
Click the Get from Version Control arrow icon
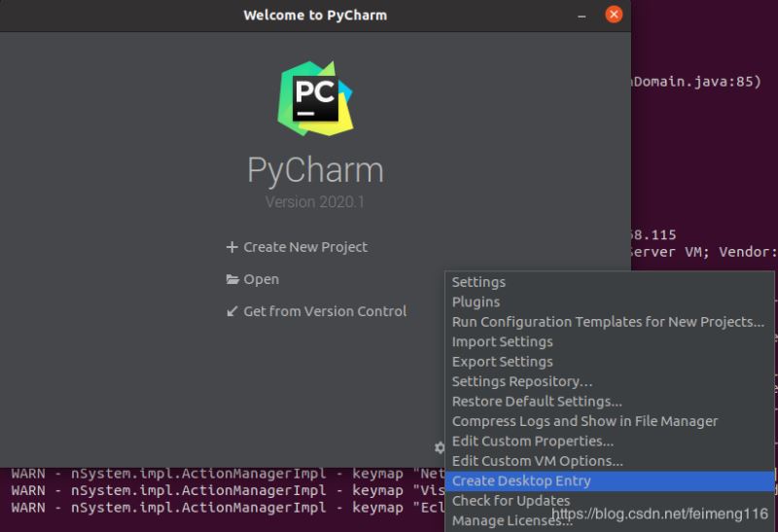(x=231, y=311)
